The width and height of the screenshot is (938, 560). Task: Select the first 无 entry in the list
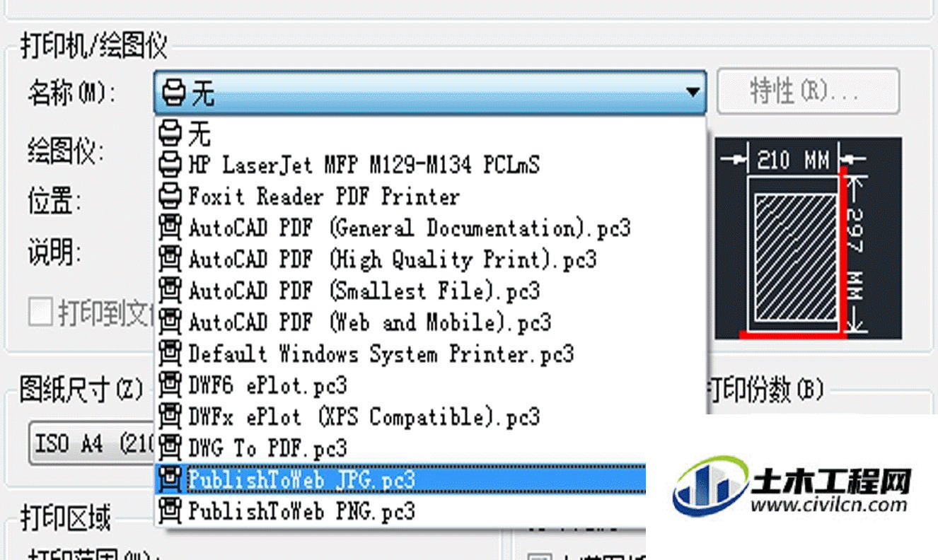coord(431,132)
